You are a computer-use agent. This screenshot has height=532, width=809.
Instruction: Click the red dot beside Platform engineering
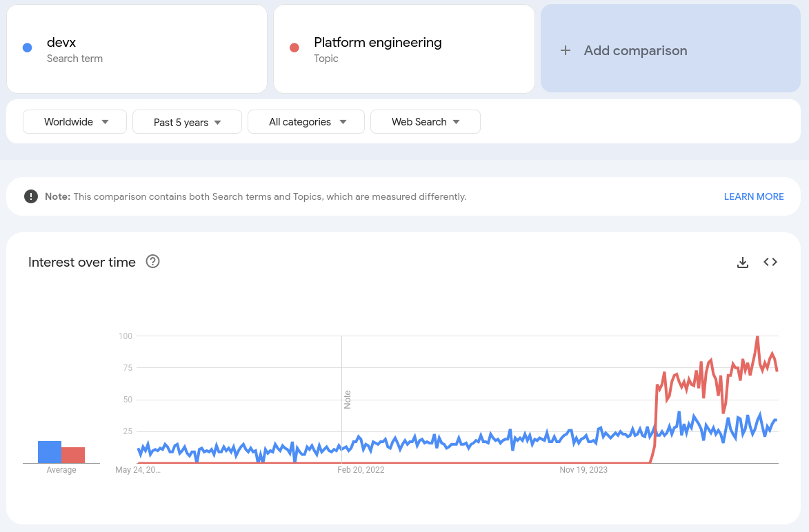click(x=294, y=48)
